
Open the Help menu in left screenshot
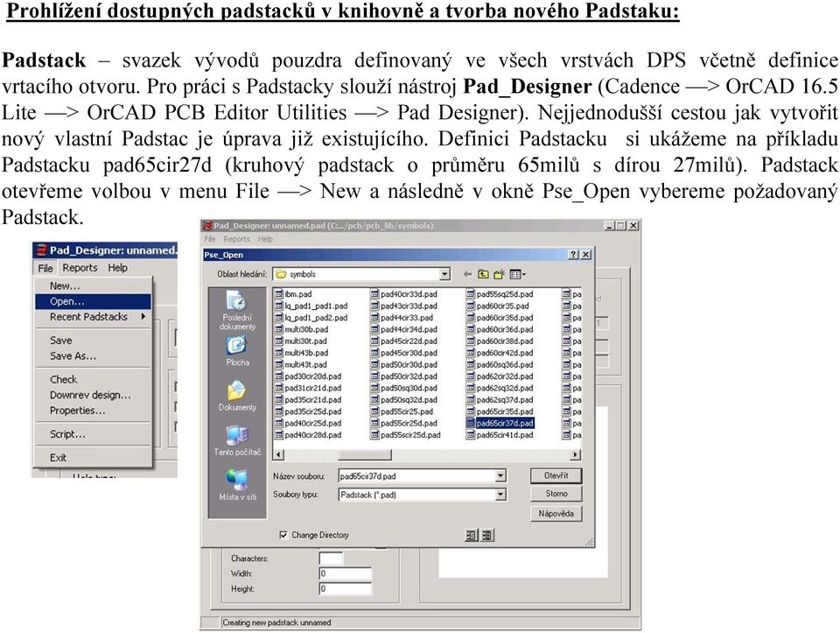click(117, 267)
